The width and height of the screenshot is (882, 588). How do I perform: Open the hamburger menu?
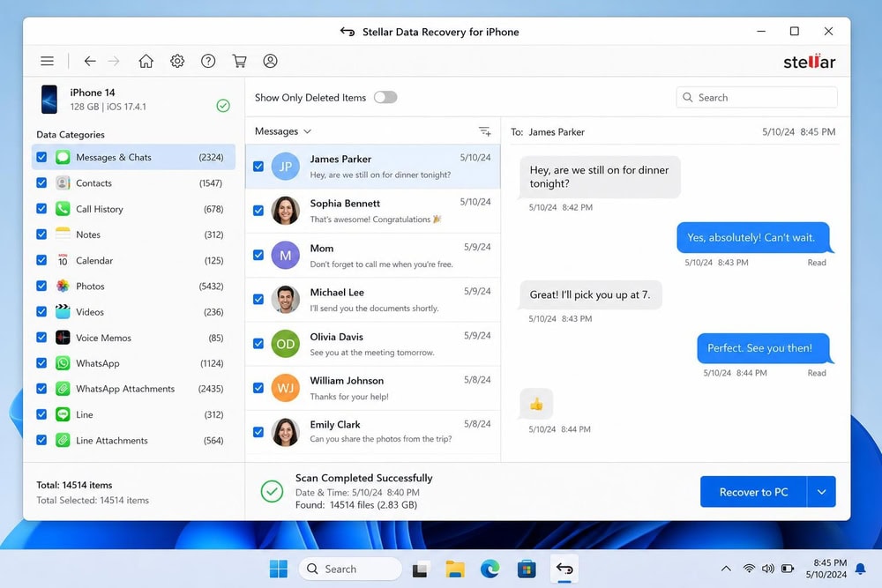(48, 61)
